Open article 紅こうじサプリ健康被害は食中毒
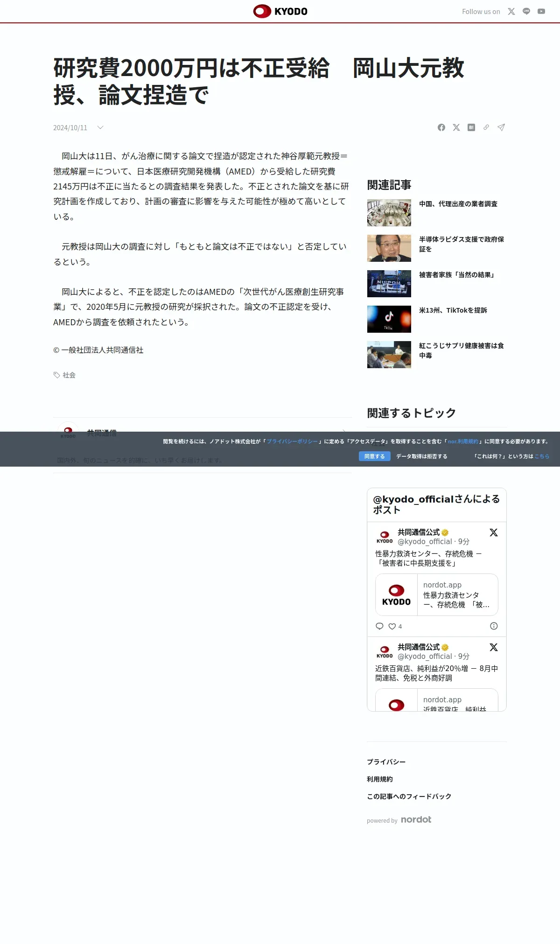Viewport: 560px width, 944px height. click(x=462, y=350)
